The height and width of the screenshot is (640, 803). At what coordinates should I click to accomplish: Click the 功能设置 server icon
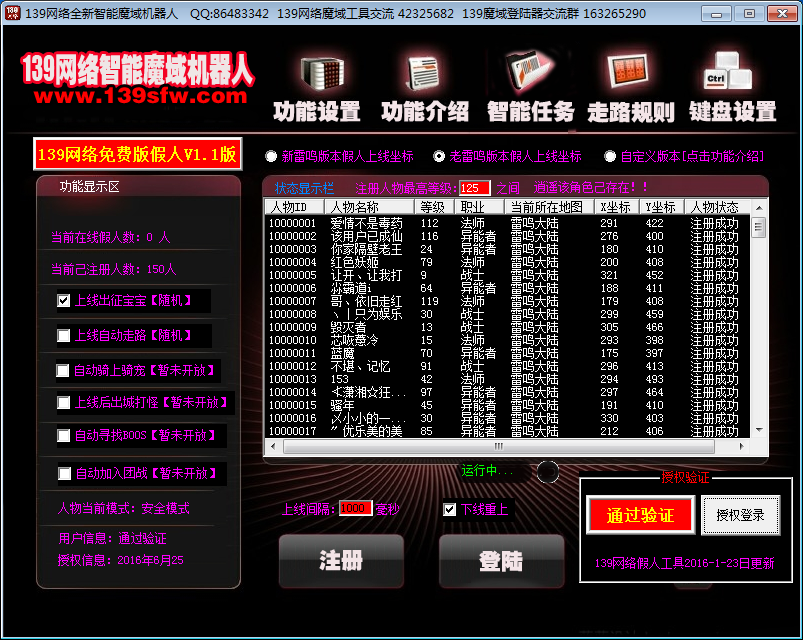(316, 73)
